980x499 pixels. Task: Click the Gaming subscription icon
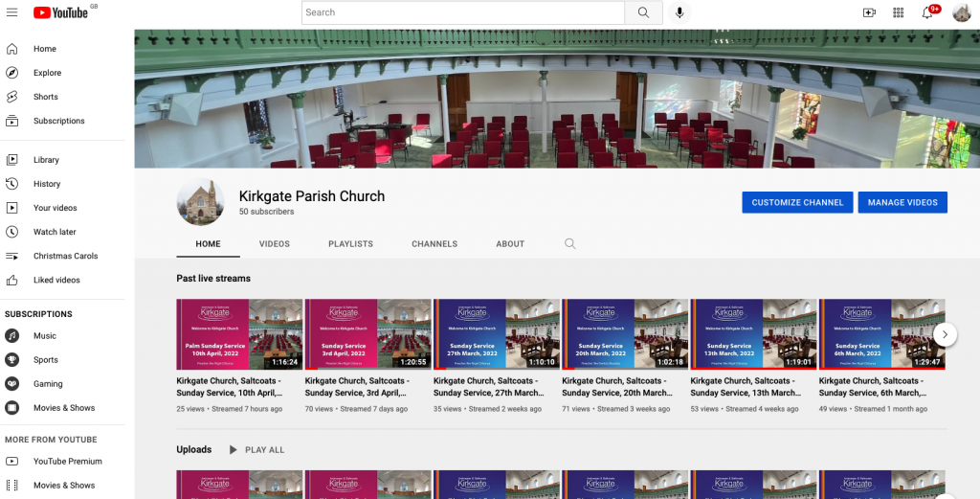point(11,384)
